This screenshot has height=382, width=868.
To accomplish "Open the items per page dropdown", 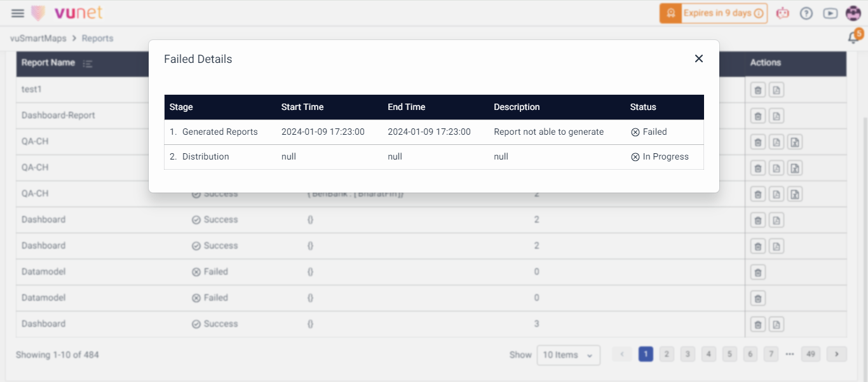I will click(x=568, y=355).
